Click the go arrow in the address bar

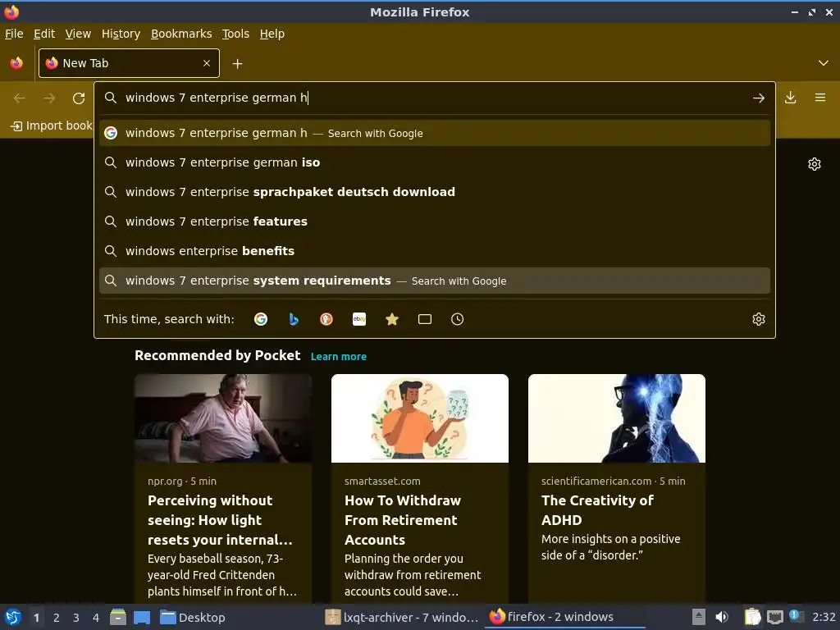(759, 98)
